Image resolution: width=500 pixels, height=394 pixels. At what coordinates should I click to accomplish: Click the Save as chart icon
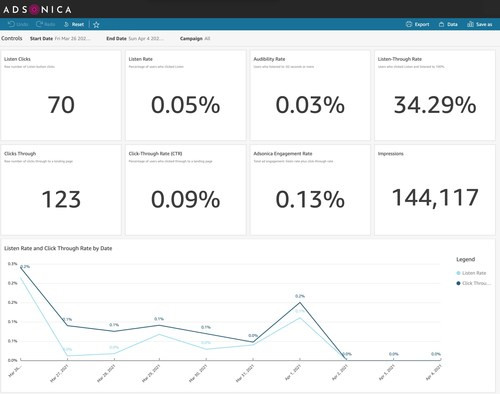click(x=470, y=24)
